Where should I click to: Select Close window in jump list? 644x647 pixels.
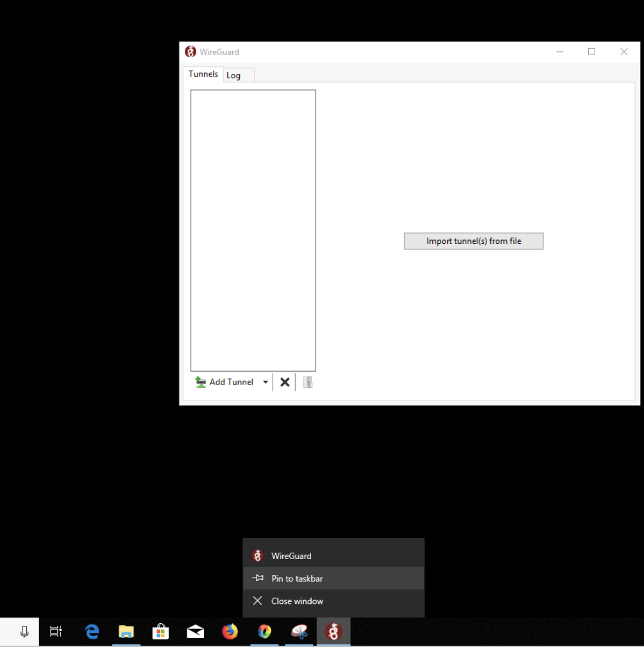click(333, 601)
